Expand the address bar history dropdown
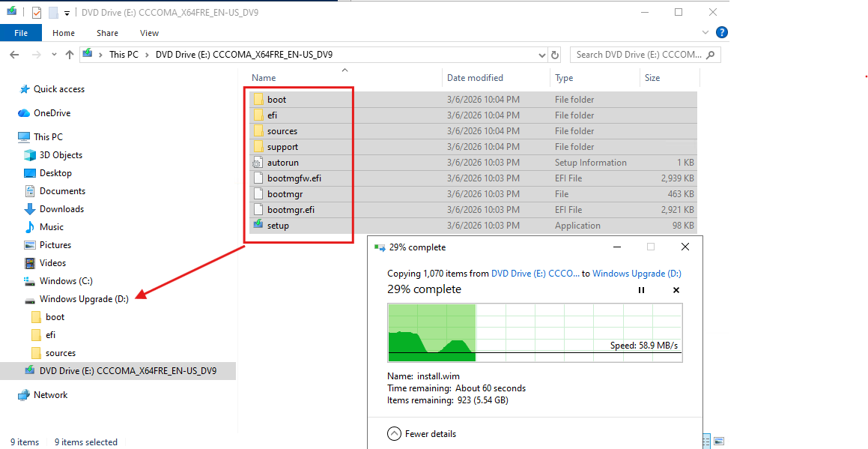Viewport: 868px width, 449px height. [542, 55]
